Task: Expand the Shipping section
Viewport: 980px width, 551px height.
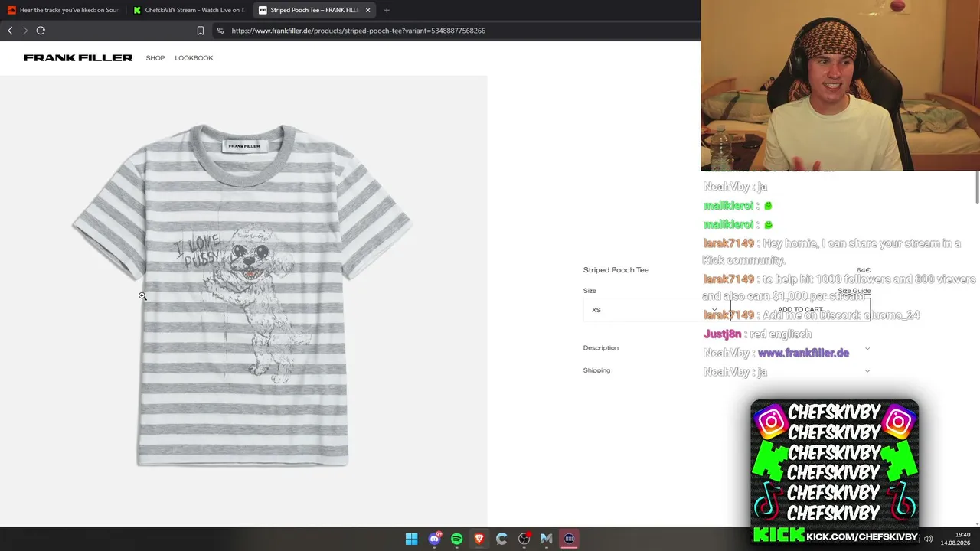Action: [x=727, y=370]
